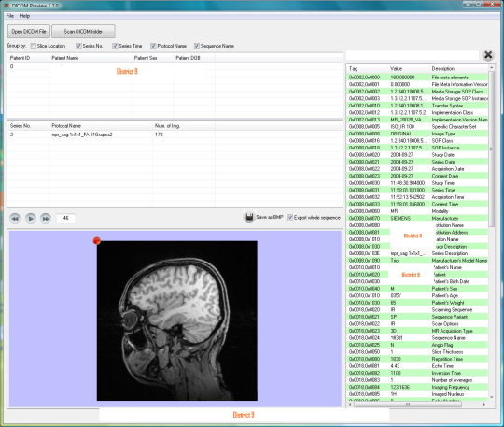Disable the Export whole sequence checkbox

coord(290,218)
